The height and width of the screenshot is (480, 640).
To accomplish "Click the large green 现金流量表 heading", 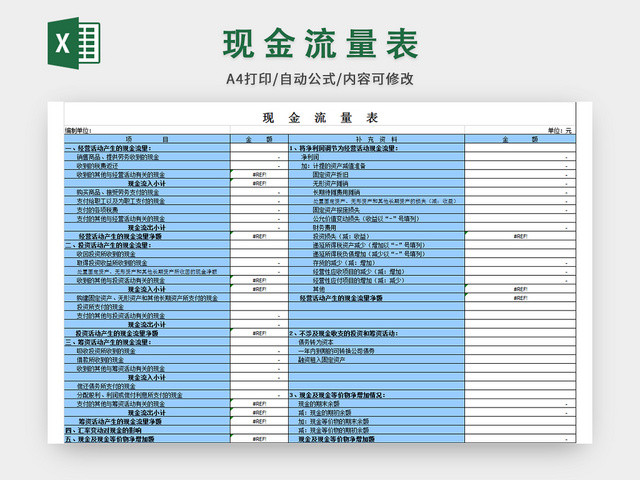I will (320, 44).
